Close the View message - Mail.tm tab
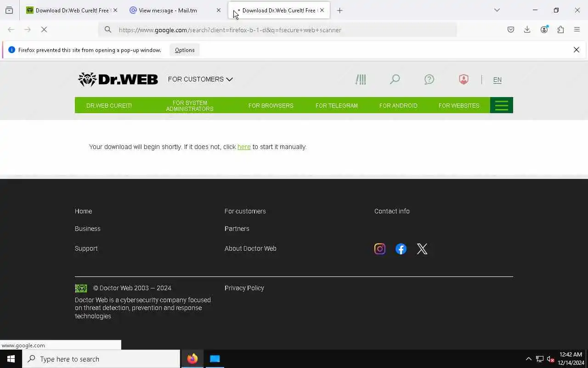This screenshot has width=588, height=368. click(219, 10)
